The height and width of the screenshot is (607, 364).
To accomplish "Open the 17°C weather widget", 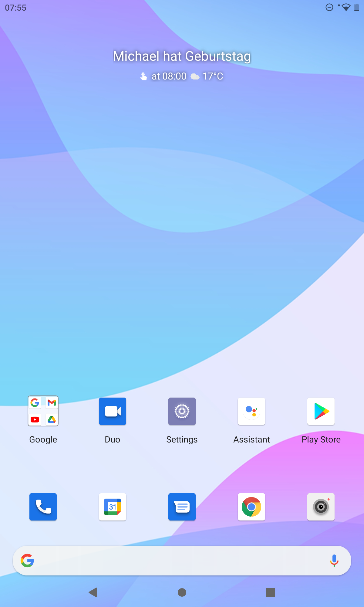I will 213,76.
